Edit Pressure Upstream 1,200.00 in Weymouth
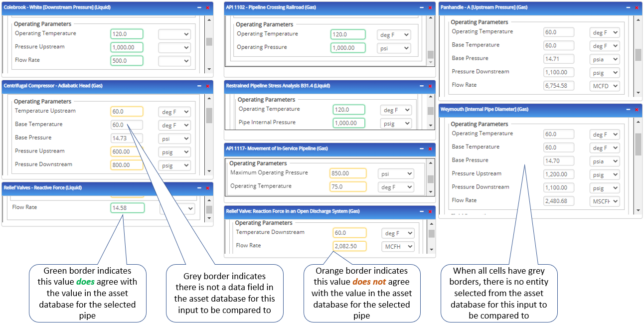The width and height of the screenshot is (644, 325). pos(559,174)
